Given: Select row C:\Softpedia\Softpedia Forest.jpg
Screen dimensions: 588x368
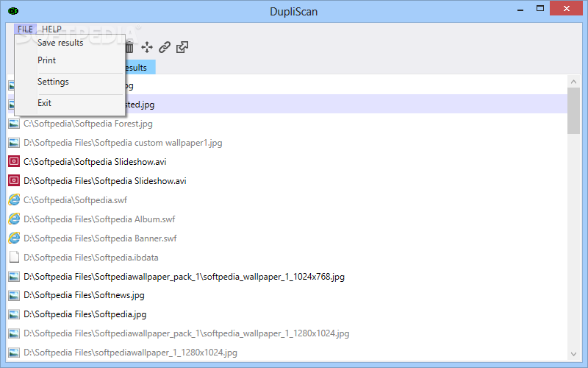Looking at the screenshot, I should tap(287, 124).
